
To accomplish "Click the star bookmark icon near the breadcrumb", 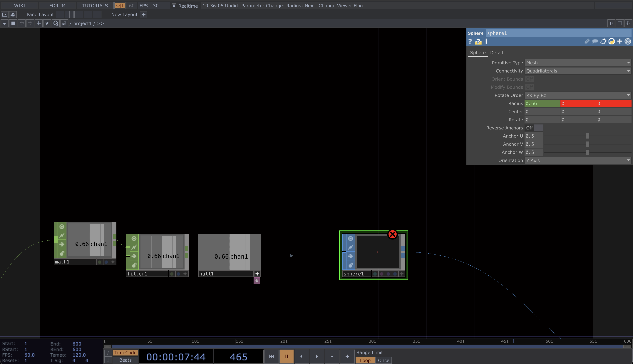I will (47, 23).
